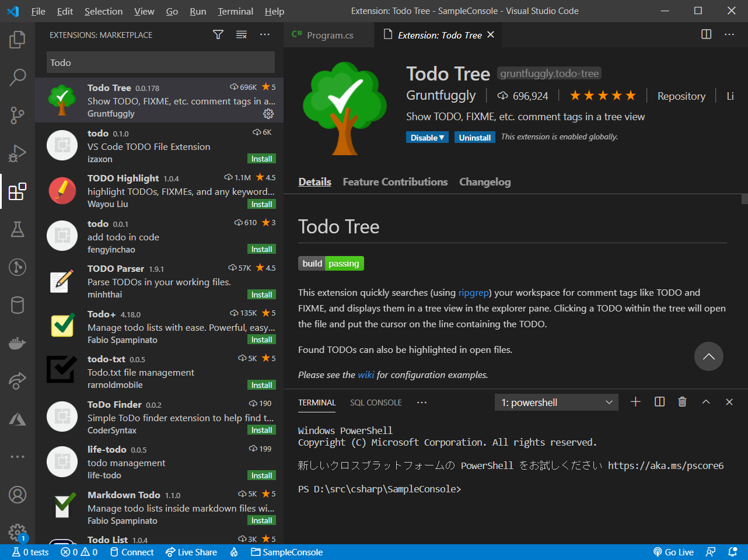
Task: Open Extensions views and more actions
Action: pos(265,35)
